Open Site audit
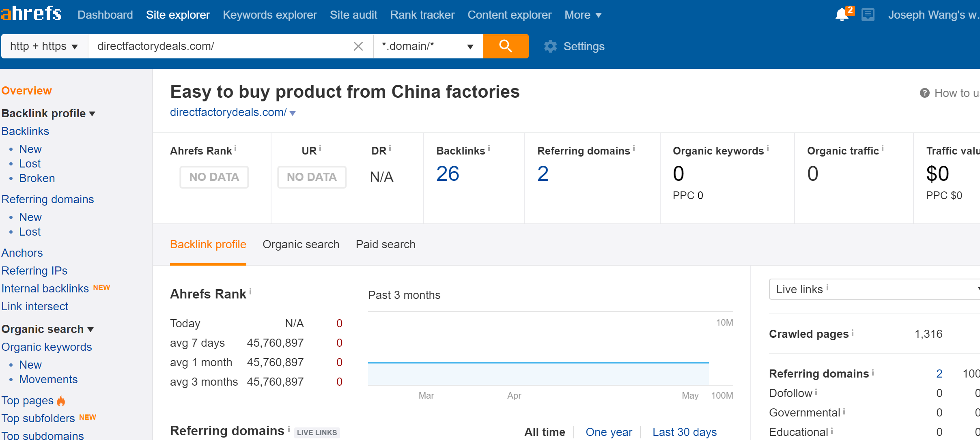980x440 pixels. [353, 15]
